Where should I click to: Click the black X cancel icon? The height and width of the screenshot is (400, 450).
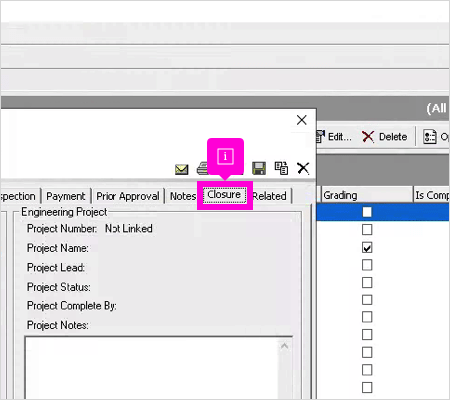coord(303,168)
